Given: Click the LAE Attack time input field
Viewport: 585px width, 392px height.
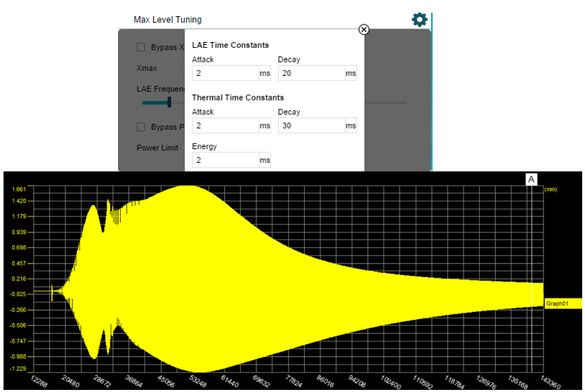Looking at the screenshot, I should [x=225, y=74].
